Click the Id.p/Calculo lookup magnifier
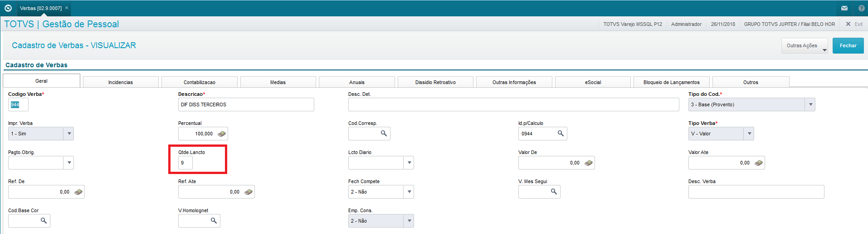The height and width of the screenshot is (234, 868). (561, 134)
